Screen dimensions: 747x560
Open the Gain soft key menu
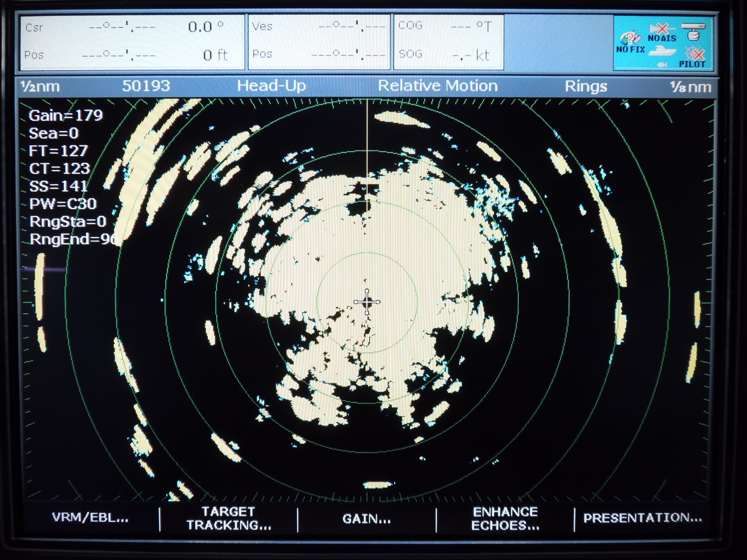point(366,519)
